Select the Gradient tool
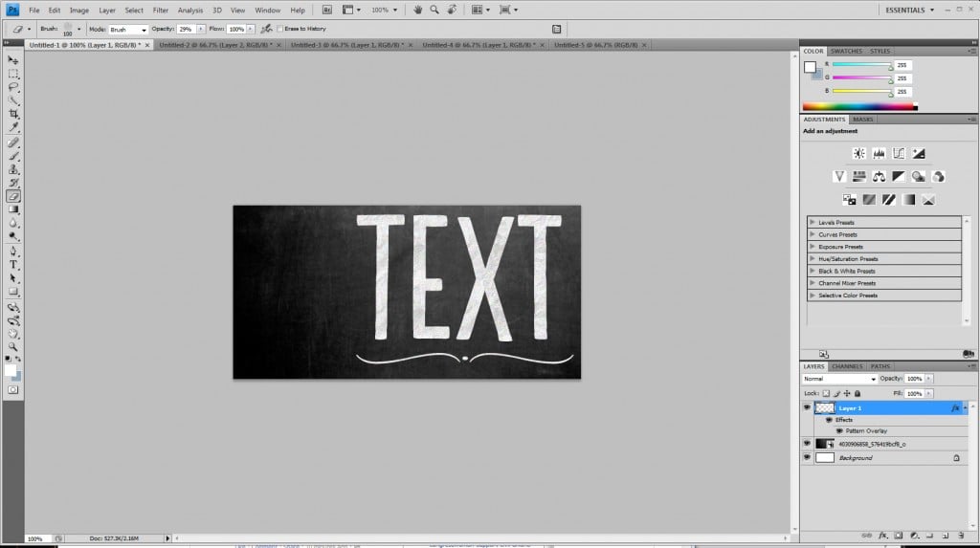 13,210
